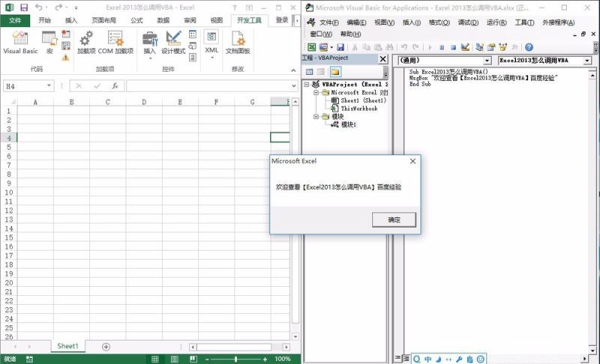Toggle Design Mode (设计模式)
This screenshot has height=364, width=600.
(173, 43)
